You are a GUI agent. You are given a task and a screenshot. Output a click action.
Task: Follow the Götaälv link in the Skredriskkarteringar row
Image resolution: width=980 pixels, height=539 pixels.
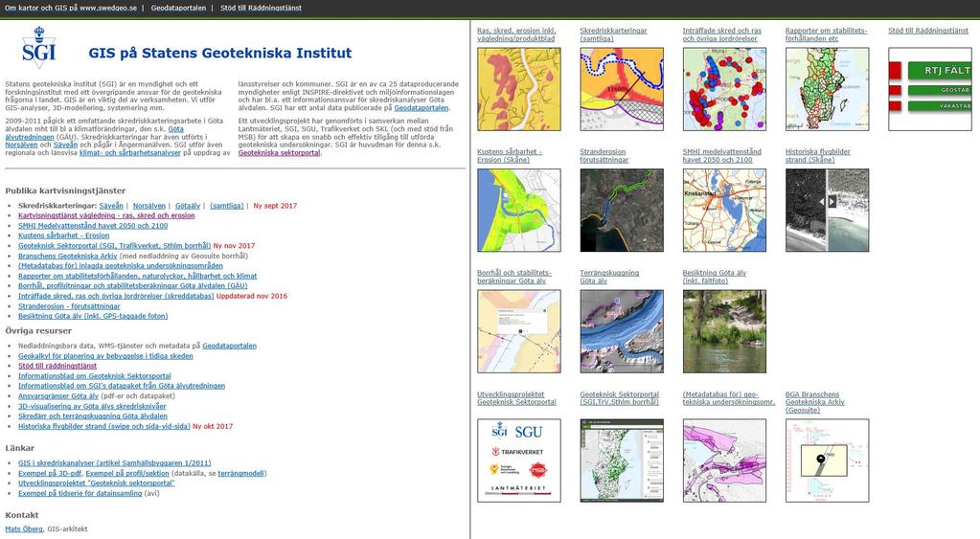tap(188, 206)
